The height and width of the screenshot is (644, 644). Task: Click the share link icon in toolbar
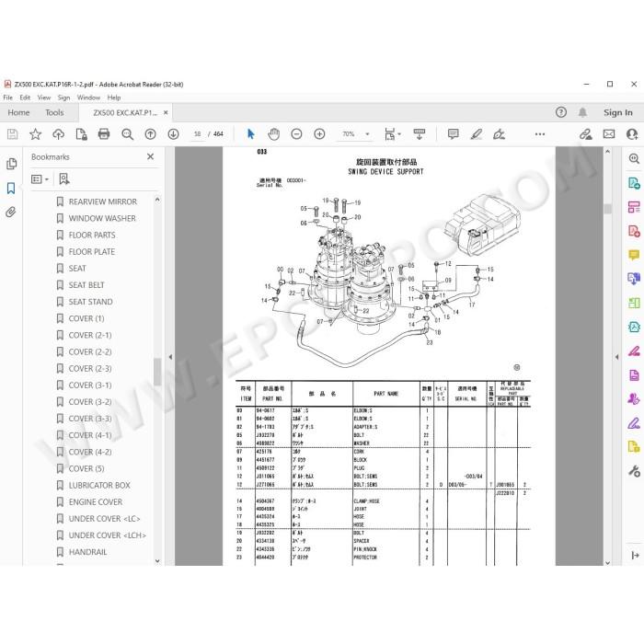[586, 134]
